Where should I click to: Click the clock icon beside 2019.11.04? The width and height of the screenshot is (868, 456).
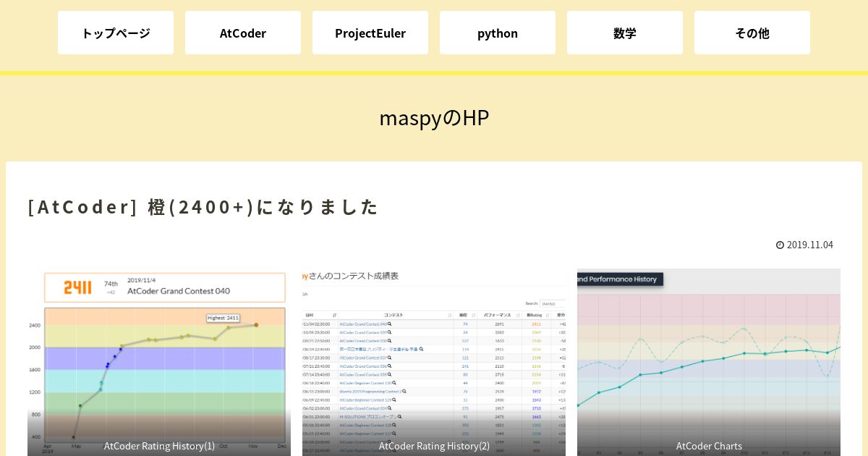click(780, 245)
